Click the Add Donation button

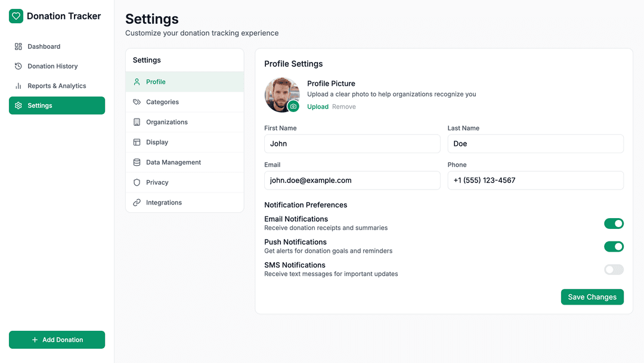57,340
